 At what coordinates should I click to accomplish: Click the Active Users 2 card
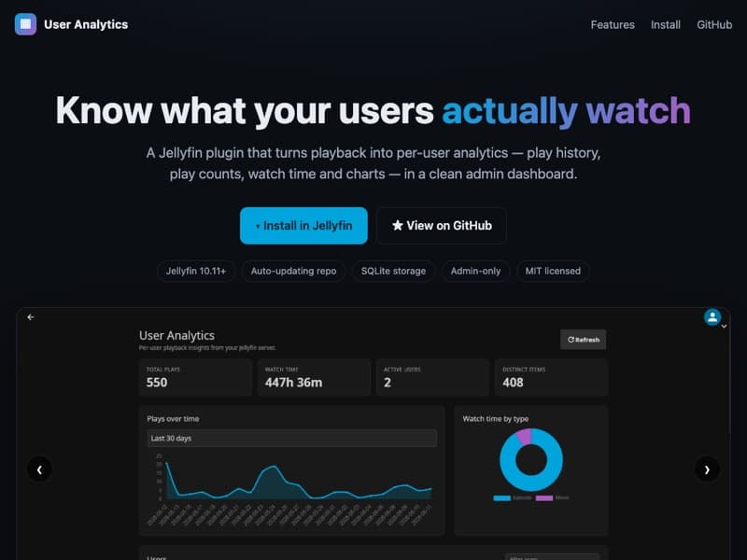click(432, 377)
